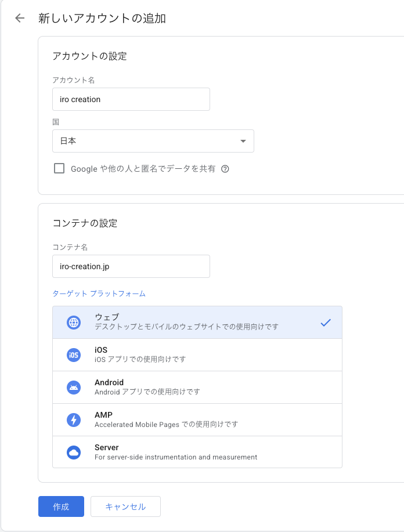This screenshot has height=532, width=404.
Task: Click the Android robot platform icon
Action: 74,388
